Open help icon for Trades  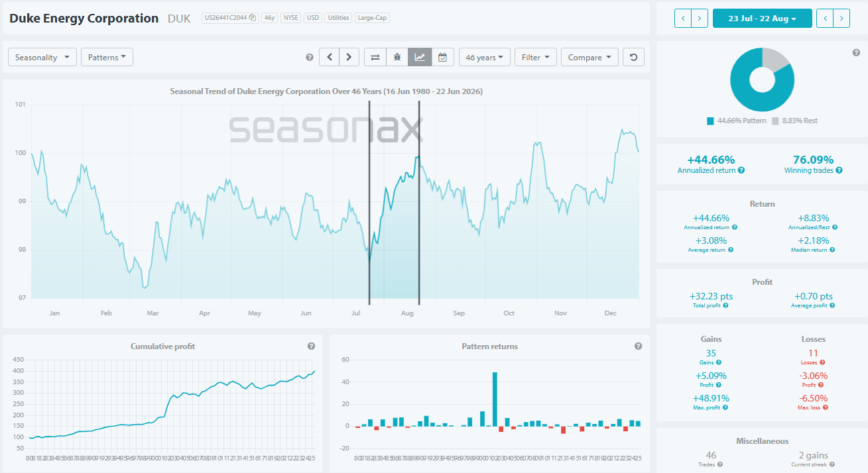coord(720,464)
